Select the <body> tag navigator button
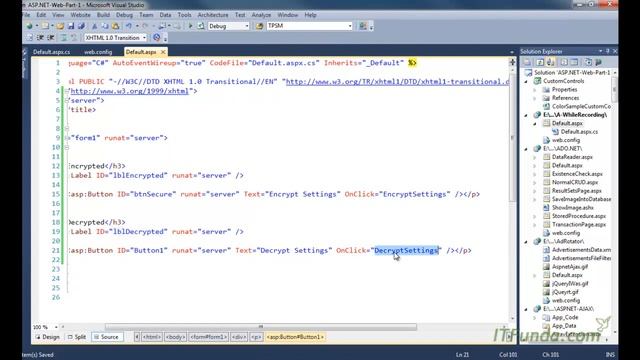Screen dimensions: 640x360 175,337
